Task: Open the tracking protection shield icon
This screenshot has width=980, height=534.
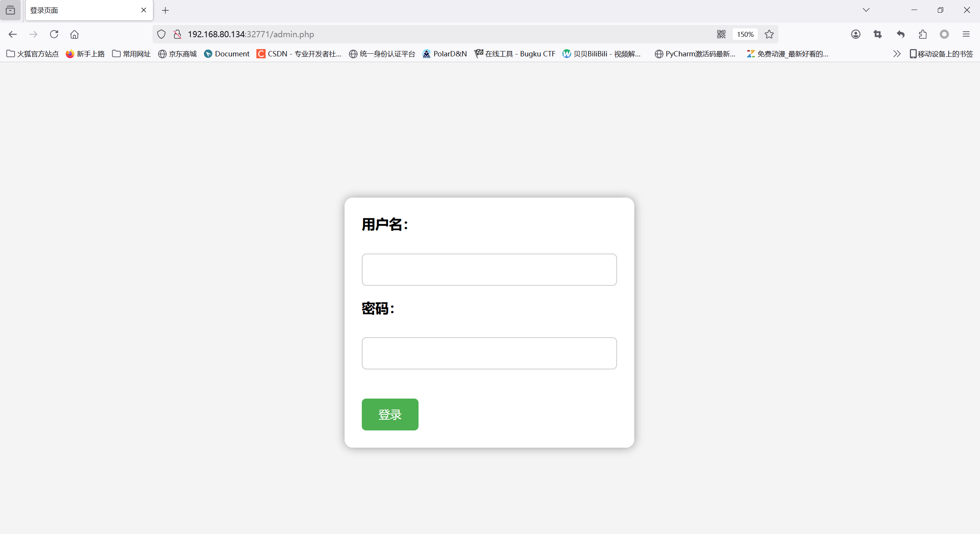Action: [x=161, y=34]
